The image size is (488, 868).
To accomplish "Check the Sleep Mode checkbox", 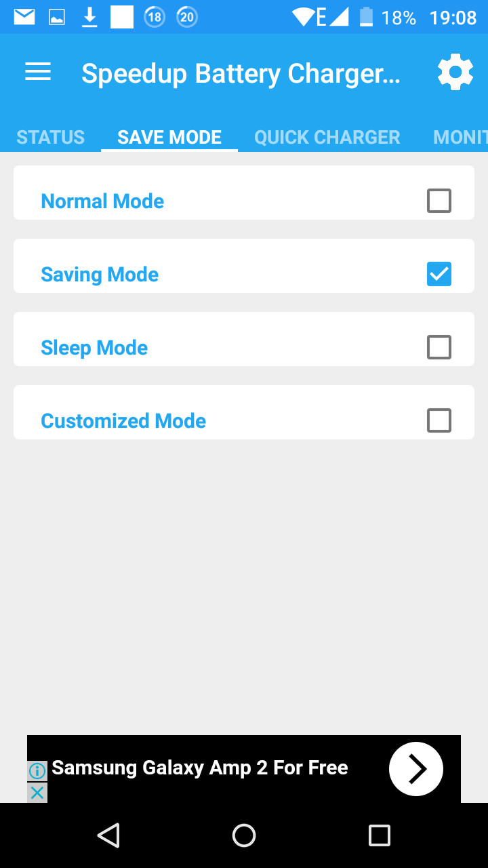I will (439, 347).
